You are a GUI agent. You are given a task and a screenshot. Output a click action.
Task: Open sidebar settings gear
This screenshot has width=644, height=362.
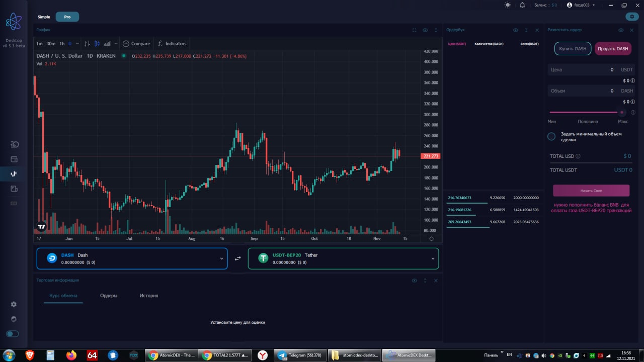(14, 304)
